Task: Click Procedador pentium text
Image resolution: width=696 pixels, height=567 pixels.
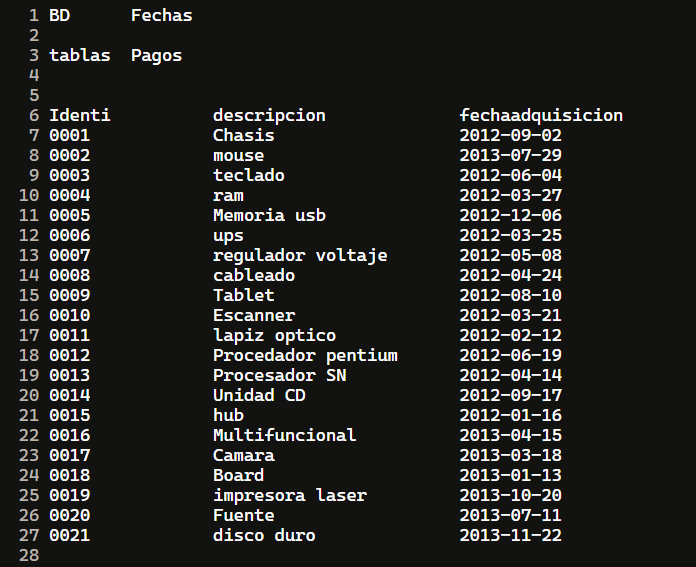Action: pyautogui.click(x=305, y=355)
